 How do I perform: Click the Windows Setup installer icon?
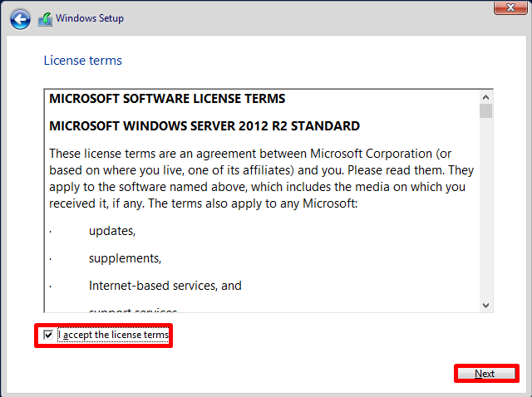(46, 19)
